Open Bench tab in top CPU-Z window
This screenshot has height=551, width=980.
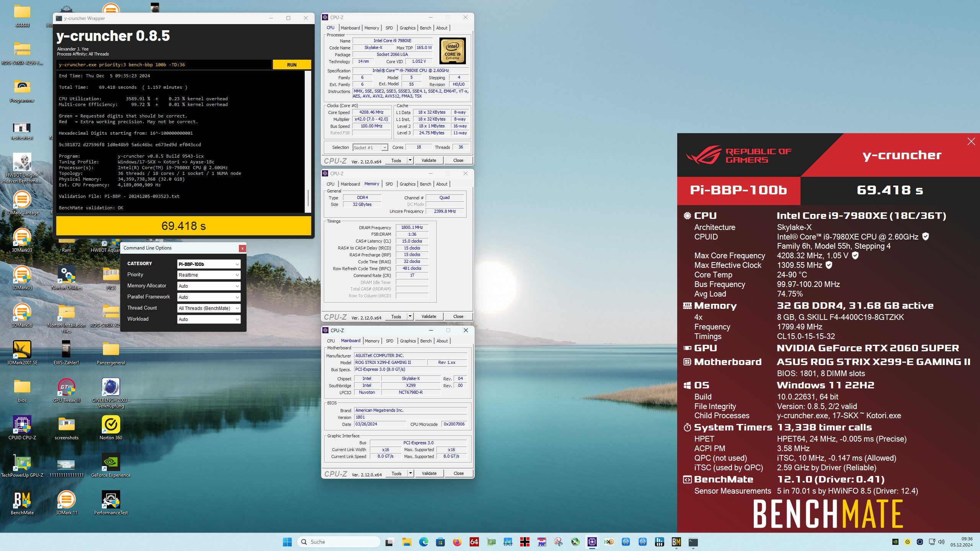click(425, 28)
